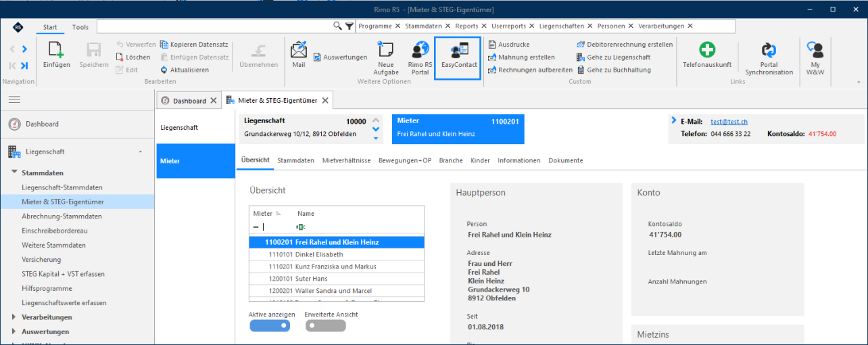Viewport: 868px width, 345px height.
Task: Select the Mieter left panel button
Action: click(195, 161)
